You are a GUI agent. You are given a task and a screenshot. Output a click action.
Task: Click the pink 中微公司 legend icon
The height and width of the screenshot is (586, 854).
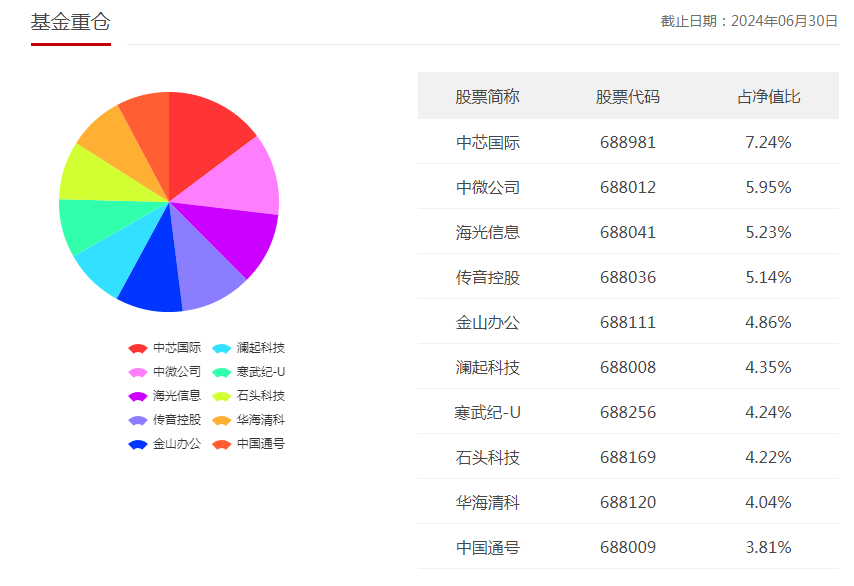pos(138,372)
